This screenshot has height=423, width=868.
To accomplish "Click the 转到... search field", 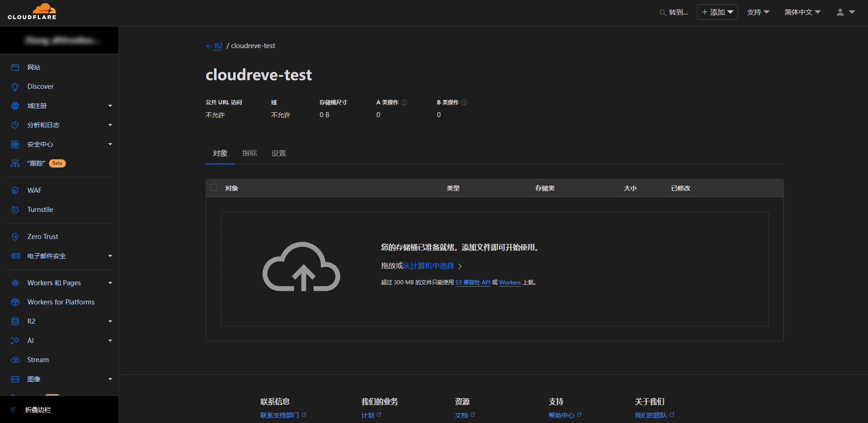I will click(x=675, y=12).
